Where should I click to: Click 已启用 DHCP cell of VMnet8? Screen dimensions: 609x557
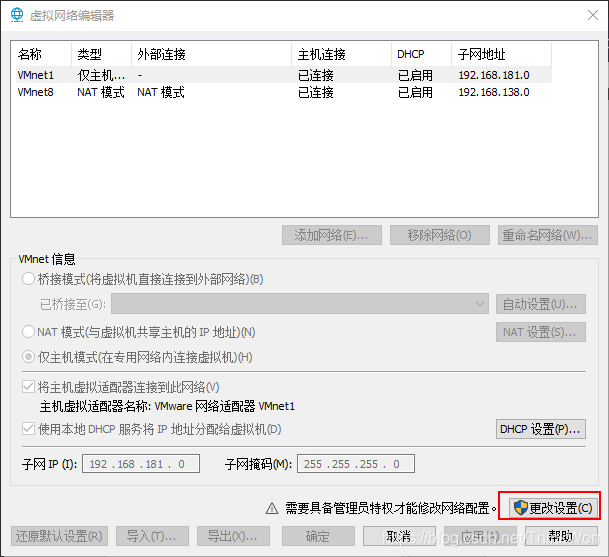415,92
